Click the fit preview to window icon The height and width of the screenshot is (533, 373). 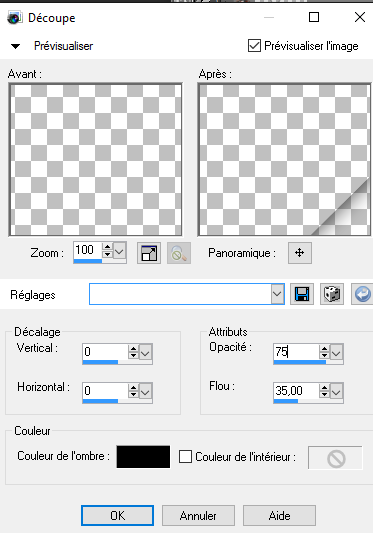pyautogui.click(x=149, y=253)
